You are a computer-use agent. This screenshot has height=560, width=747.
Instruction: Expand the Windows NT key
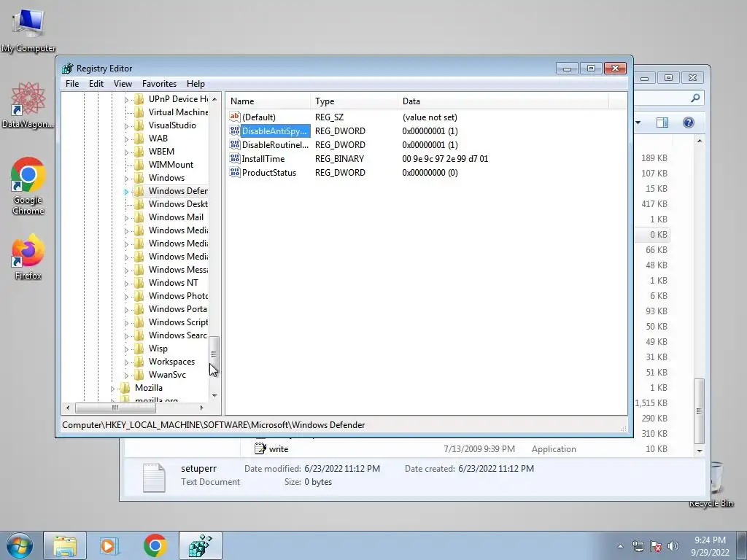click(126, 284)
